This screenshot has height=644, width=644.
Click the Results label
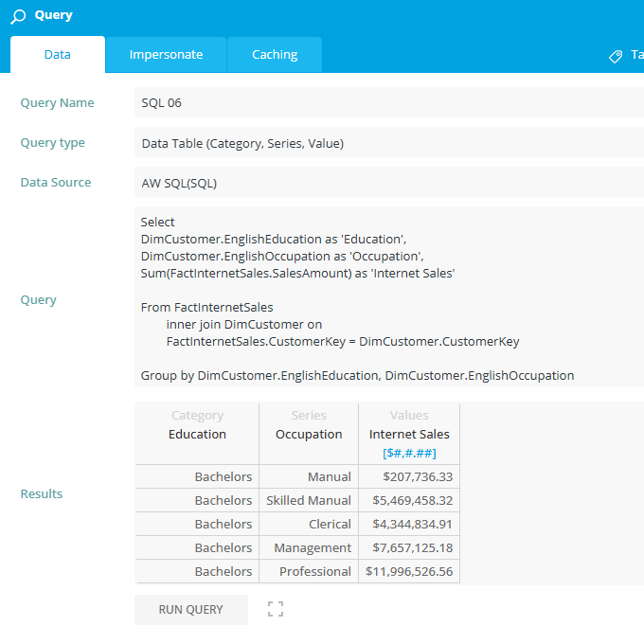pos(42,493)
